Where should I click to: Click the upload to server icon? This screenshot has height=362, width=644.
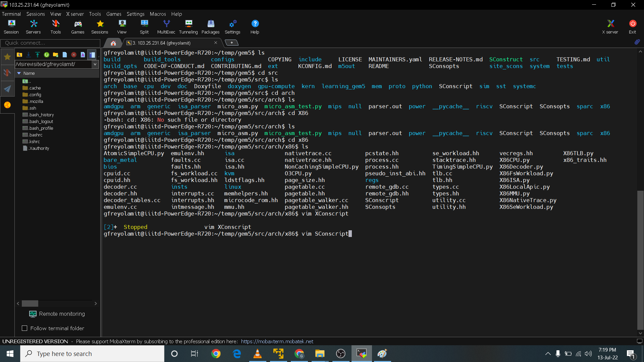tap(38, 55)
